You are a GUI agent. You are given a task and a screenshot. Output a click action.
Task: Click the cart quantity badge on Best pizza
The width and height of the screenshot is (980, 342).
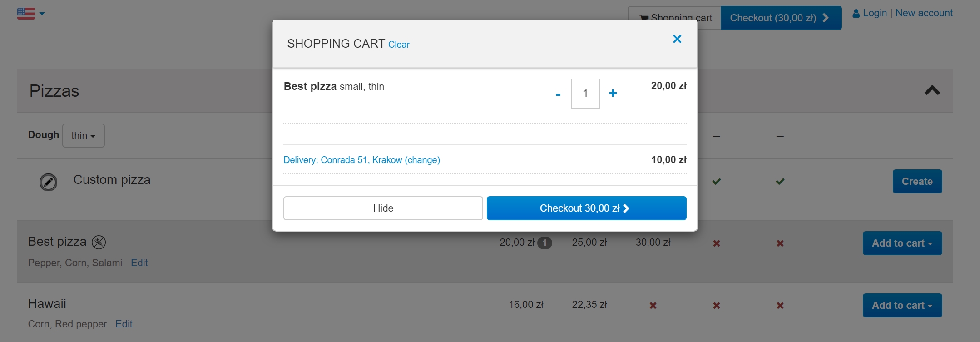(544, 243)
